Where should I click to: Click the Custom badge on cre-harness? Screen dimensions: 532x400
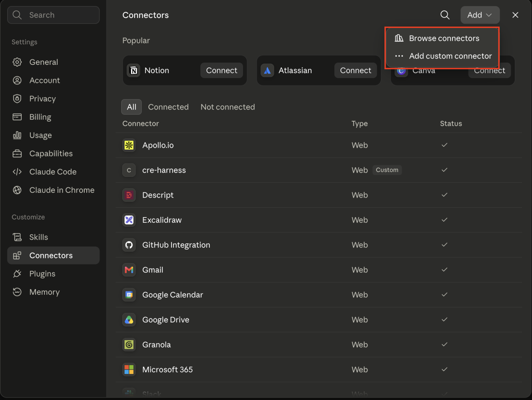[387, 170]
